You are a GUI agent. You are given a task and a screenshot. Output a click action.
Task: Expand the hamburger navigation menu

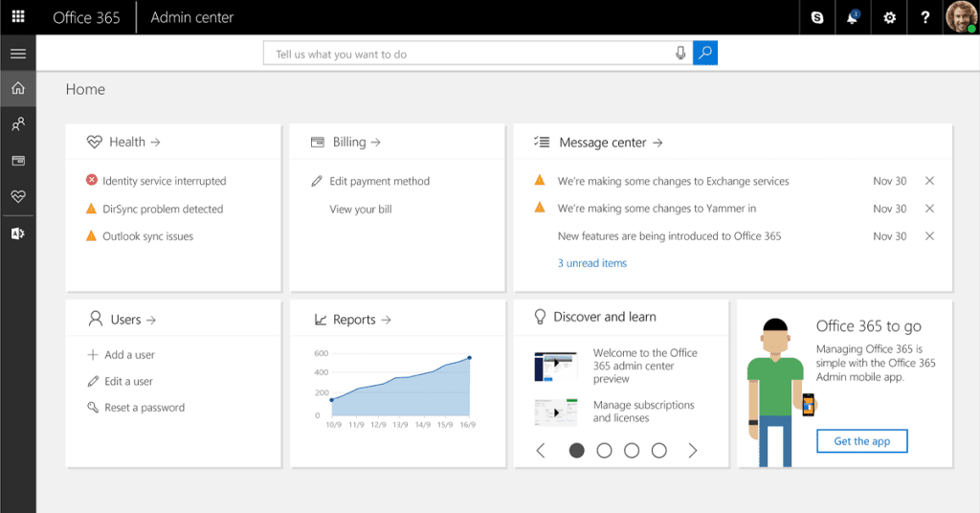point(18,54)
